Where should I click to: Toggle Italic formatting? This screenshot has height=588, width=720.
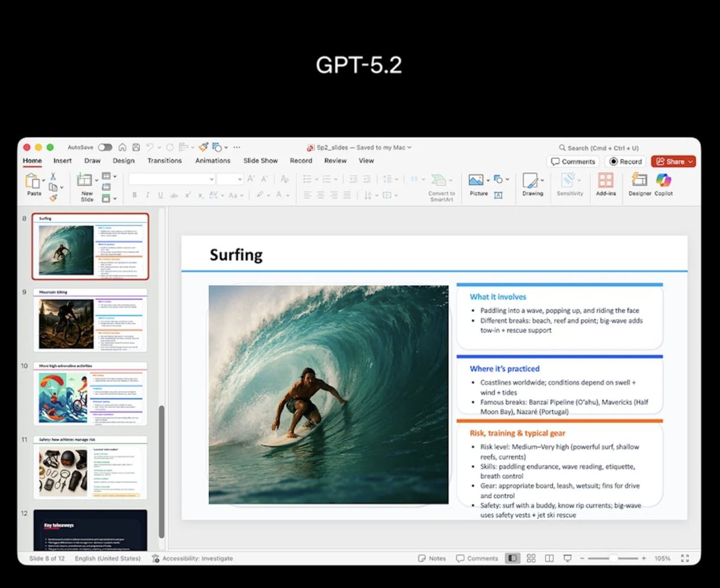point(148,195)
